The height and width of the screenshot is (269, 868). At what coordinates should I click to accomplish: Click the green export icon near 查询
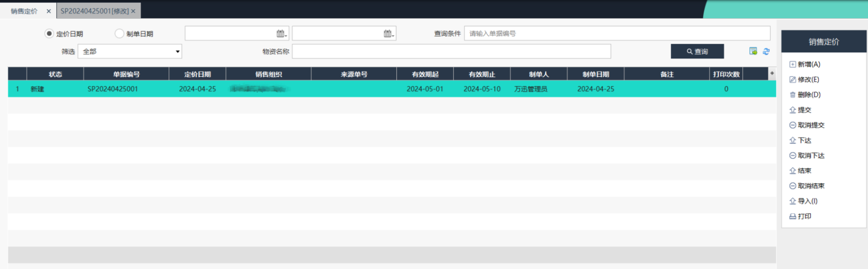tap(753, 51)
